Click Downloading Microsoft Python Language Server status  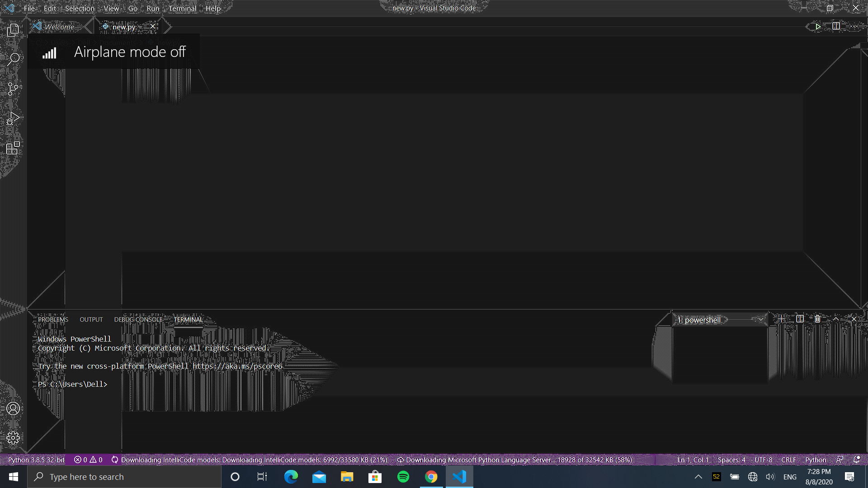tap(514, 460)
